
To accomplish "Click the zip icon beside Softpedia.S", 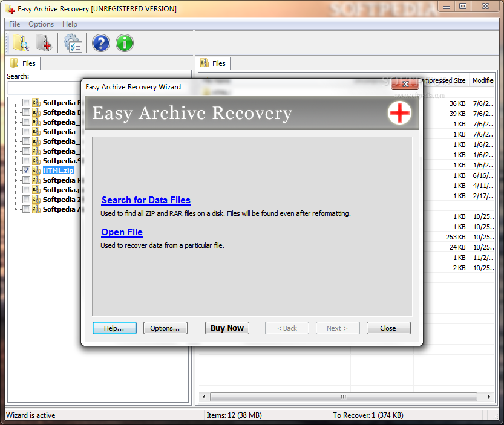I will point(36,161).
